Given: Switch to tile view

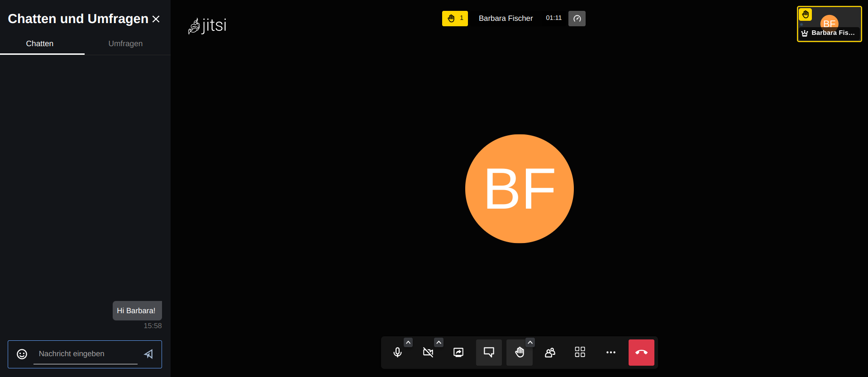Looking at the screenshot, I should tap(580, 353).
